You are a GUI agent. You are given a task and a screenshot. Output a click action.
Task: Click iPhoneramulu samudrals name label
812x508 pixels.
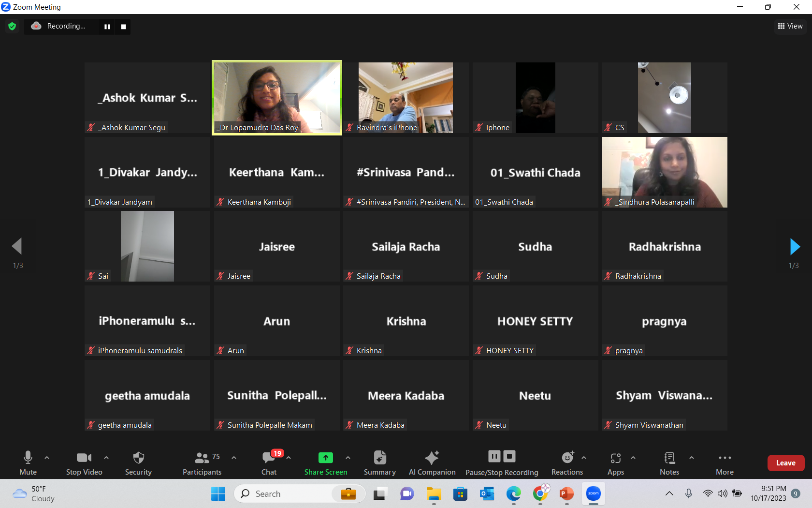point(140,350)
